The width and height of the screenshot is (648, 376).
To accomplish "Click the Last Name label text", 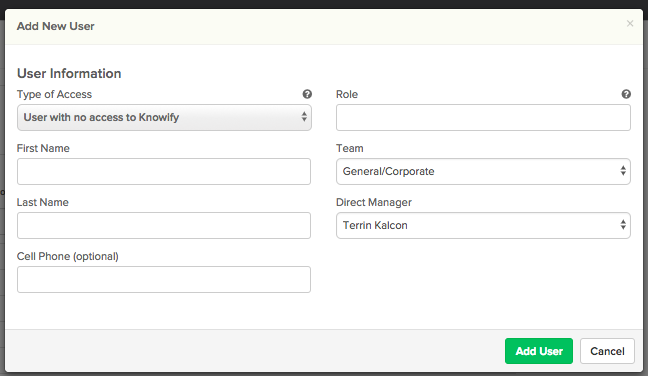I will 43,202.
